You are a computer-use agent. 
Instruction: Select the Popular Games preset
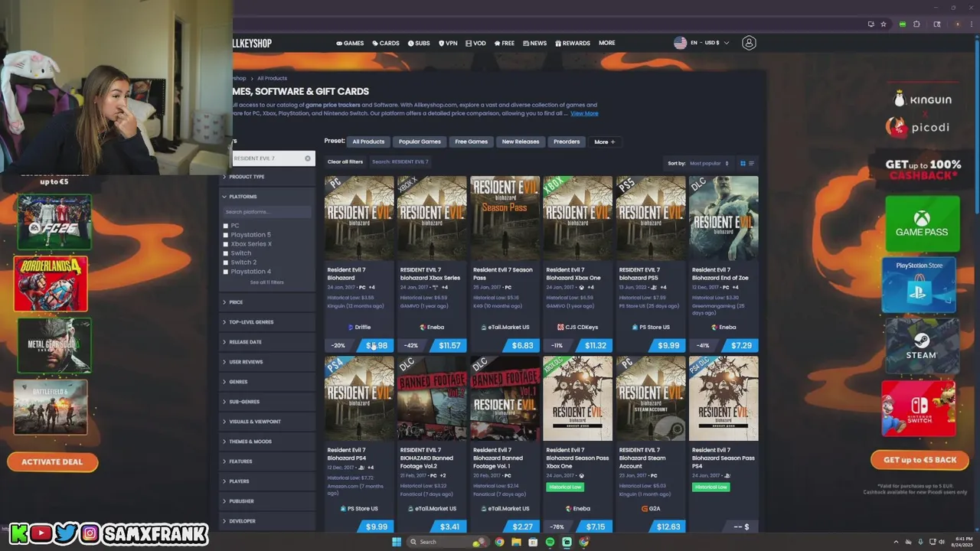coord(420,142)
